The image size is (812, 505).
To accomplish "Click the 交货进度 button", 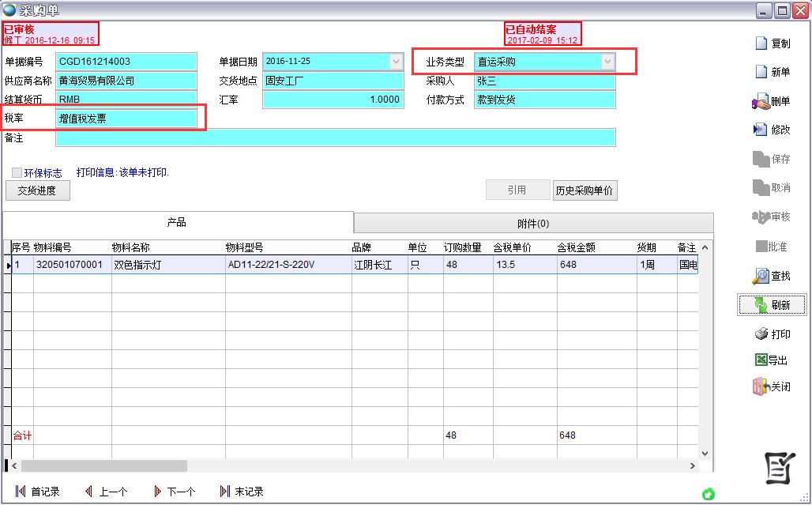I will point(37,190).
